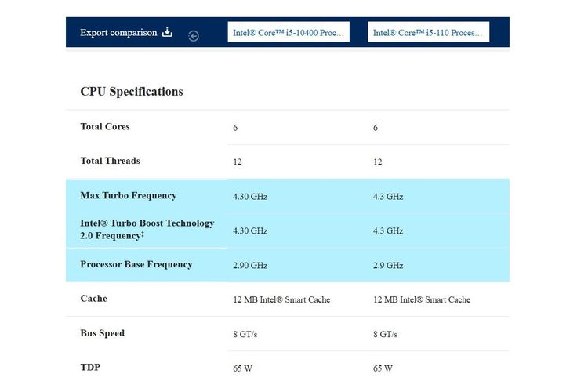Screen dimensions: 588x392
Task: Click the Export comparison download icon
Action: (x=167, y=32)
